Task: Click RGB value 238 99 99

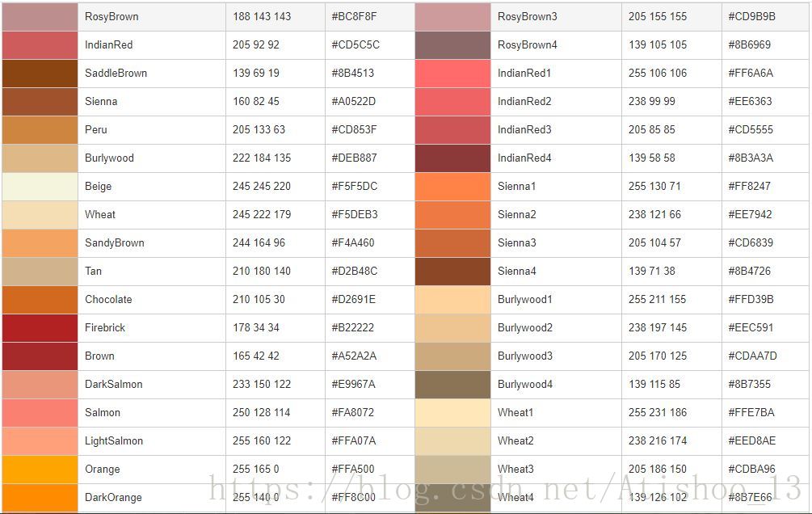Action: 652,102
